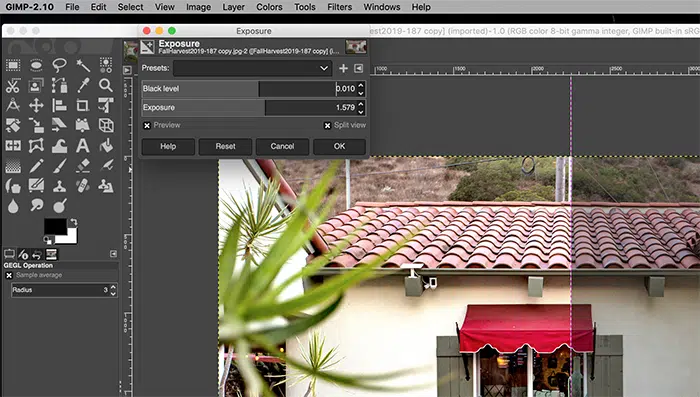Select the Text tool
Image resolution: width=700 pixels, height=397 pixels.
click(x=82, y=146)
